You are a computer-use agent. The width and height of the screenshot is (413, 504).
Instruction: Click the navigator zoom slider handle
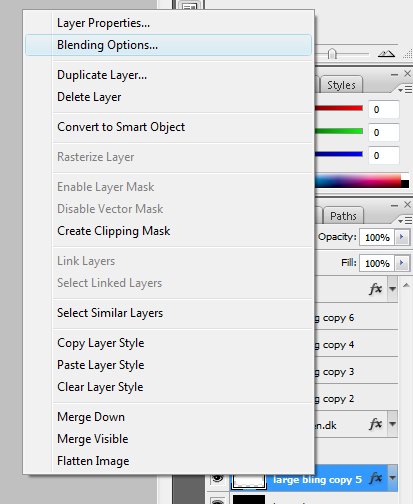[332, 53]
